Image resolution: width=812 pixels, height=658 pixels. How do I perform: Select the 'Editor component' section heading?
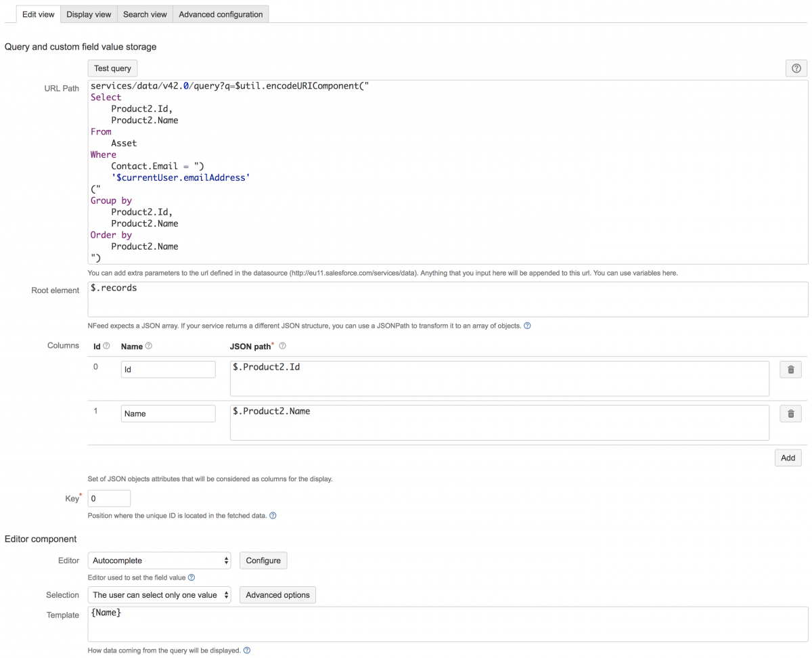pyautogui.click(x=41, y=539)
